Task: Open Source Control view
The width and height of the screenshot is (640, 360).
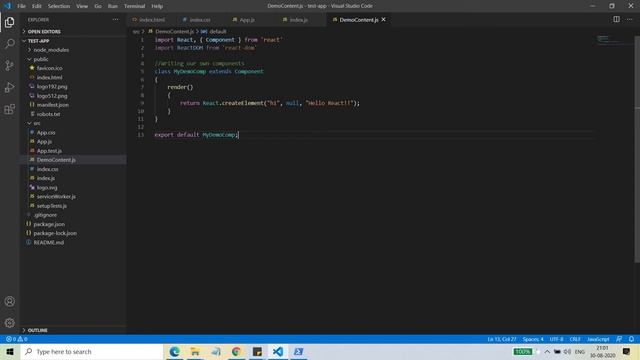Action: (9, 65)
